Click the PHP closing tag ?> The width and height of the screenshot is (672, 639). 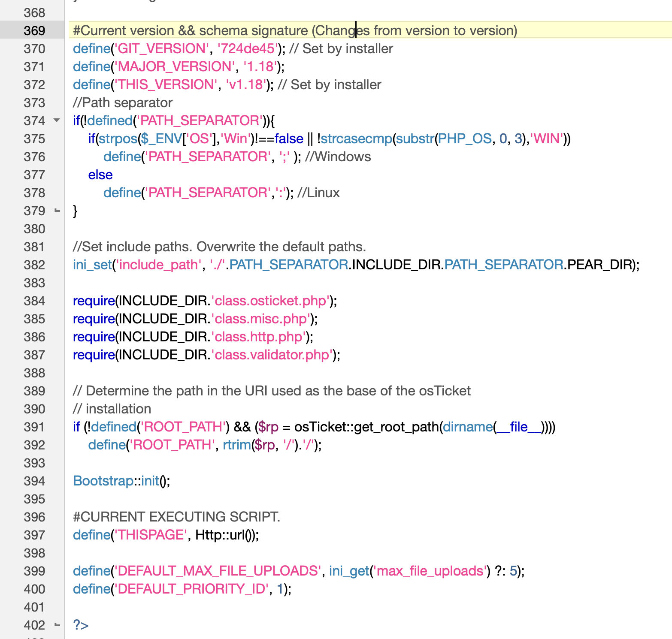click(81, 625)
